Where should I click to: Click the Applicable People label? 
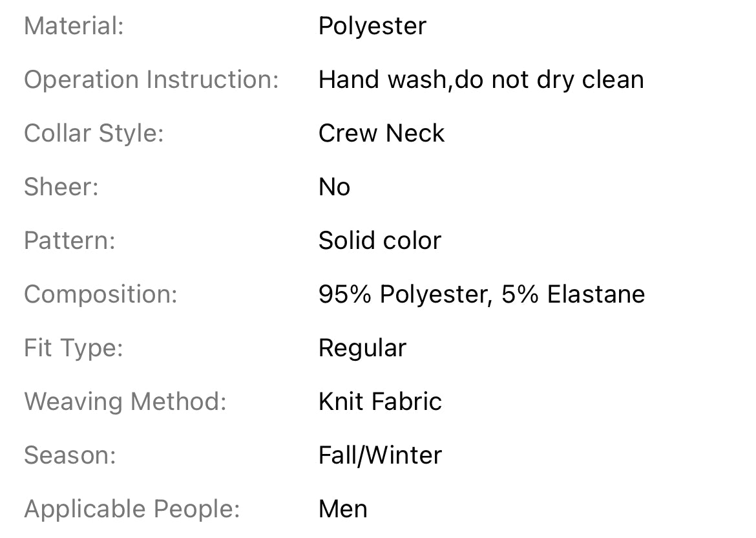[x=132, y=510]
